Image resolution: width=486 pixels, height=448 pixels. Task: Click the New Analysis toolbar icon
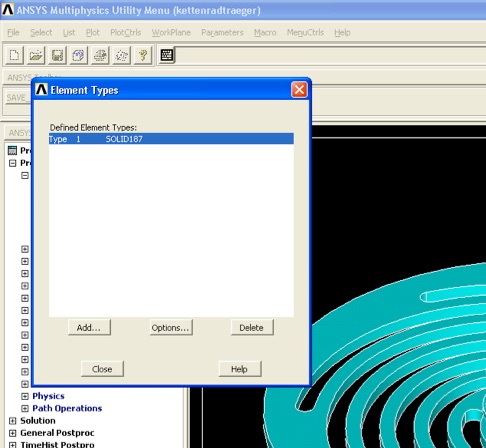tap(14, 55)
